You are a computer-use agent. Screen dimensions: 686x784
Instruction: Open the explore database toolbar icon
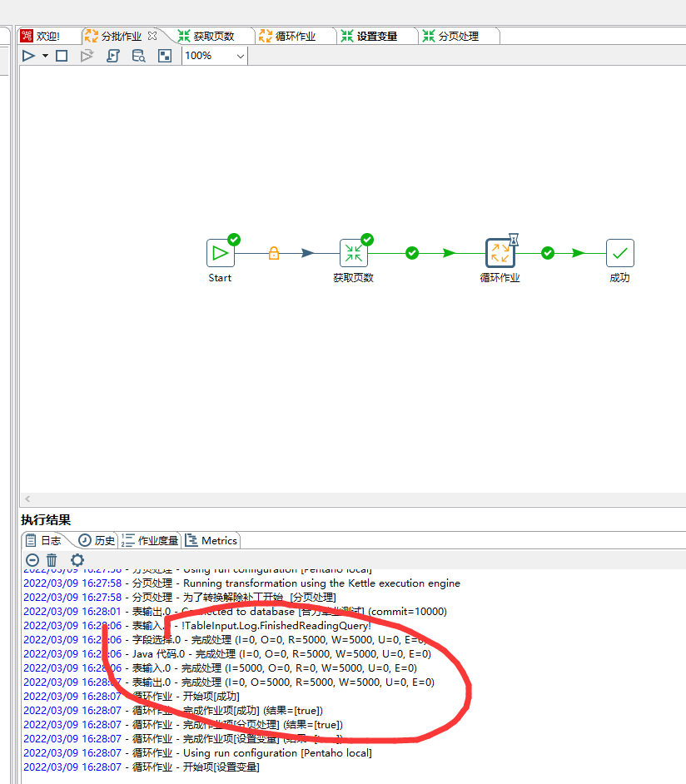[139, 56]
